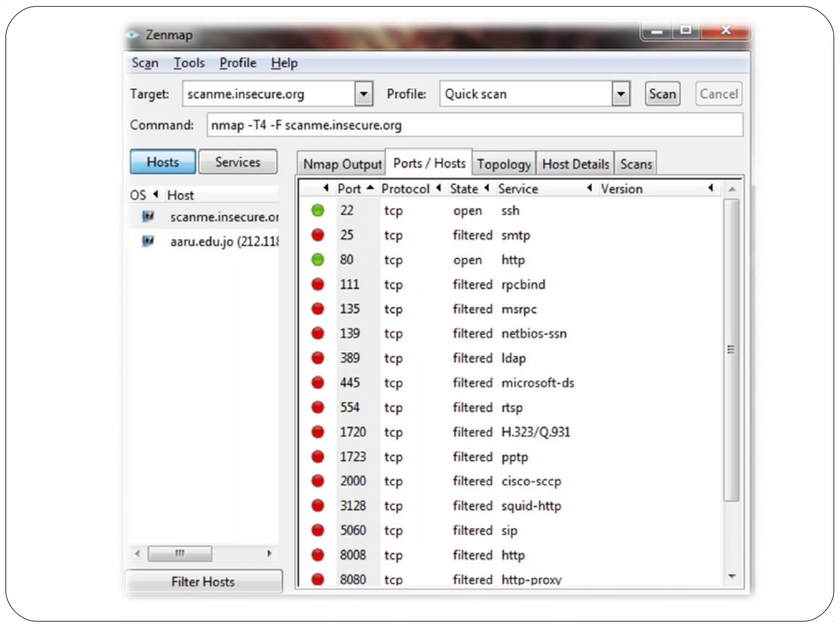Image resolution: width=840 pixels, height=630 pixels.
Task: Sort port list by Port column header
Action: click(x=349, y=189)
